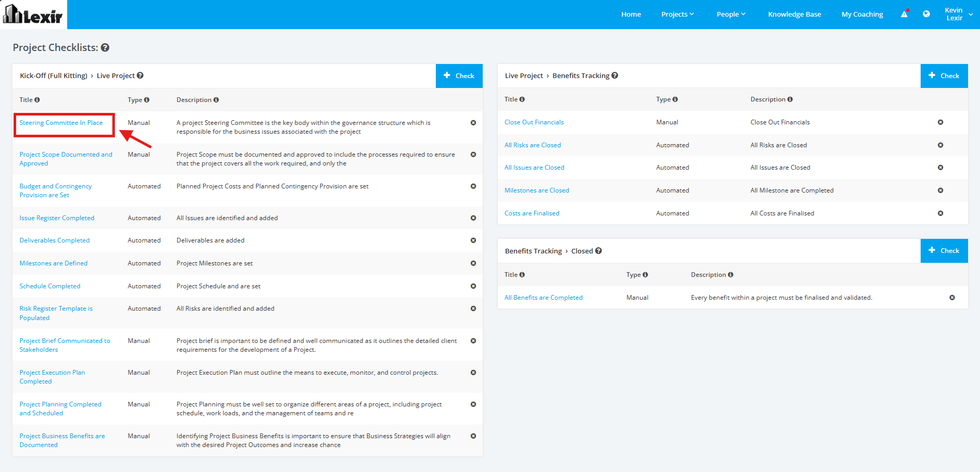The image size is (980, 472).
Task: Open the Deliverables Completed link
Action: point(55,240)
